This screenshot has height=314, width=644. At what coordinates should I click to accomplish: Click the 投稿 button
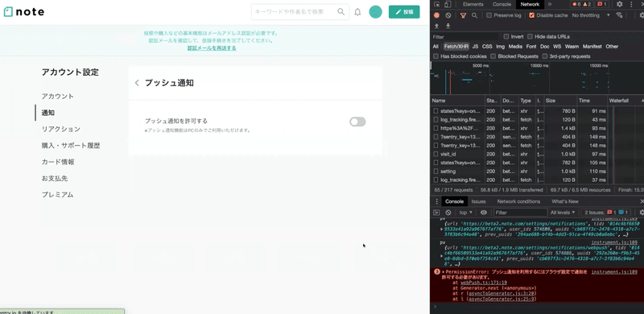point(404,12)
